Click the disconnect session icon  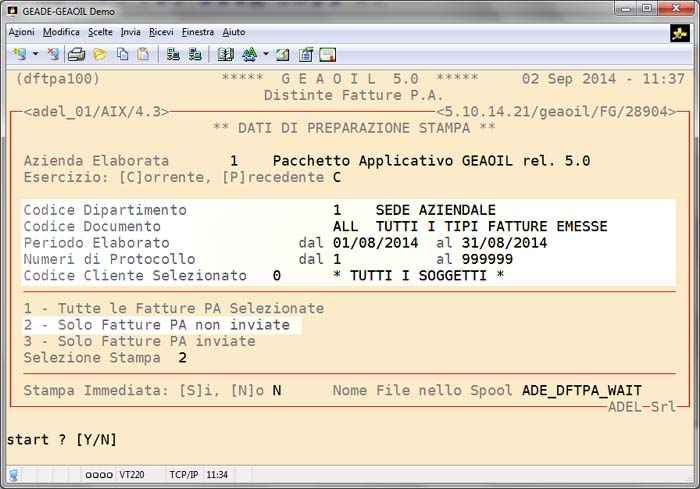click(x=53, y=54)
